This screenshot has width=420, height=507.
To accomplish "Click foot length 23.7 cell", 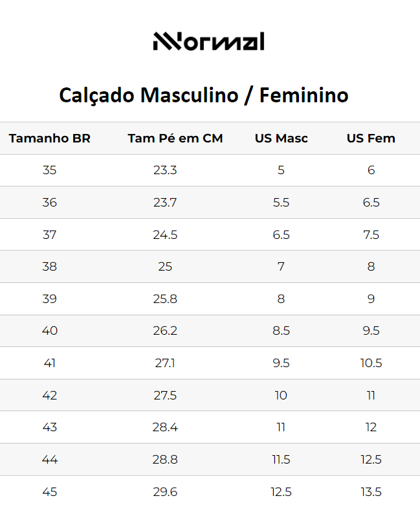I will (x=165, y=203).
